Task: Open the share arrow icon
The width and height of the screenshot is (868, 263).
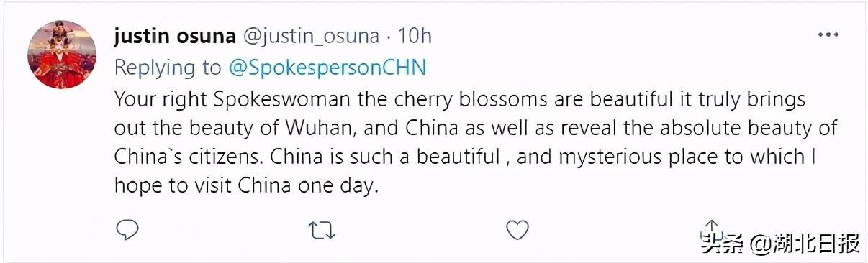Action: (712, 229)
